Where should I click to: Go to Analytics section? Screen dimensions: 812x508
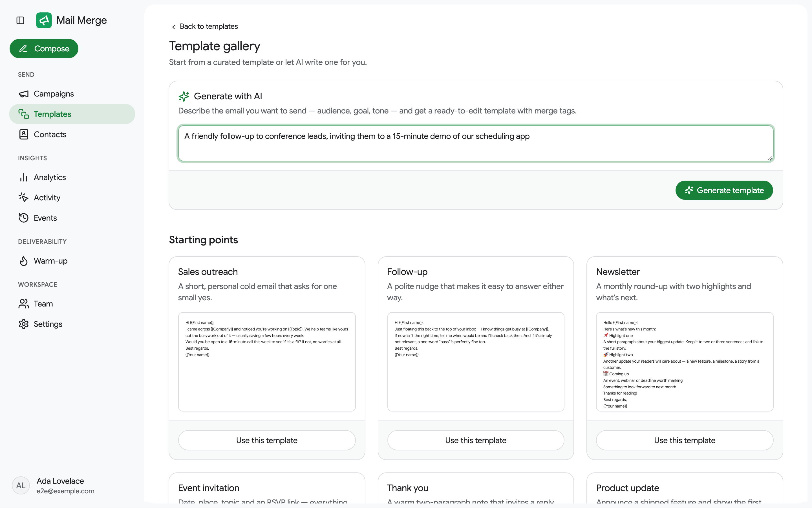(72, 178)
